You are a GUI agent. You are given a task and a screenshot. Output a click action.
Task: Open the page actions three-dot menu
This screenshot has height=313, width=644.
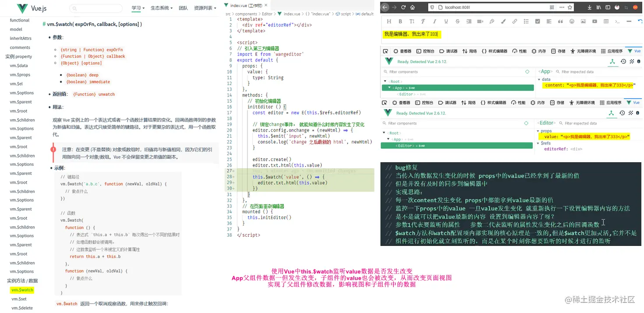pos(562,7)
